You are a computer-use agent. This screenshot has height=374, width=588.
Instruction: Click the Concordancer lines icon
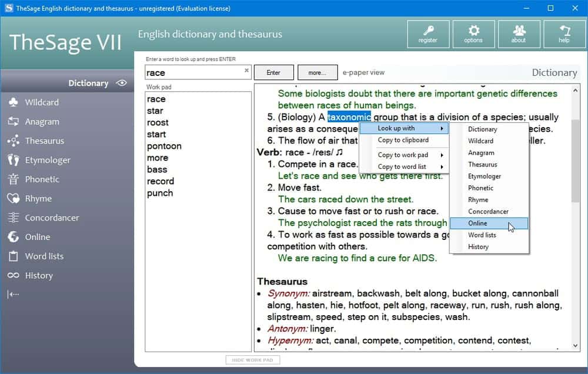tap(13, 218)
